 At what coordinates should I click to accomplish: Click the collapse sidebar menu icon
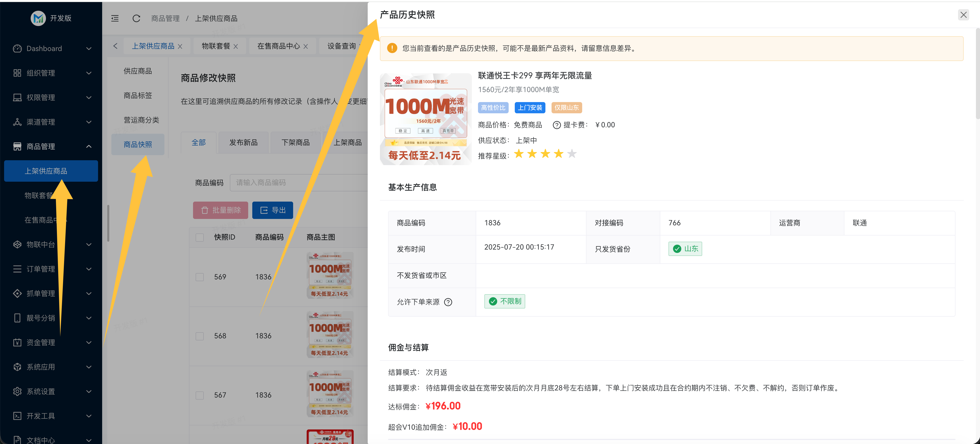pyautogui.click(x=115, y=18)
